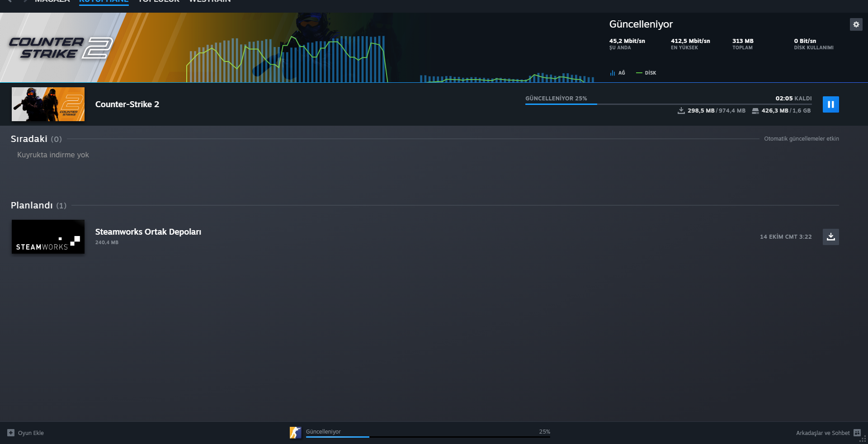Click the Planlandı (1) section header
868x444 pixels.
[x=38, y=205]
